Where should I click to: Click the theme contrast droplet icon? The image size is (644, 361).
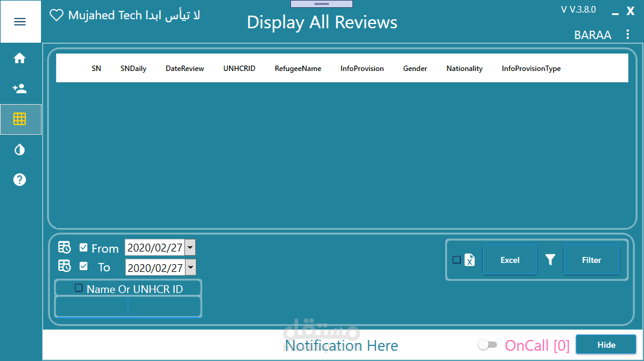click(x=20, y=149)
